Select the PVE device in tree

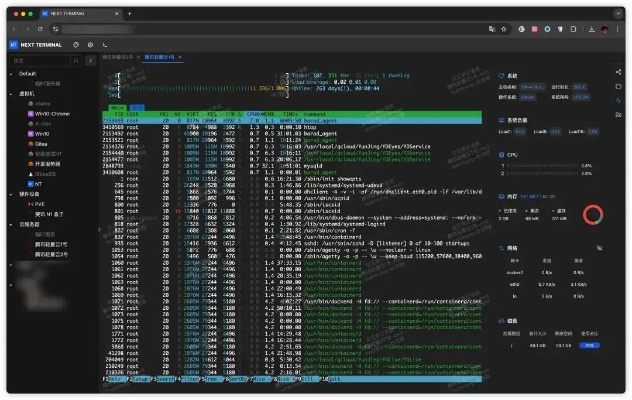pos(41,203)
